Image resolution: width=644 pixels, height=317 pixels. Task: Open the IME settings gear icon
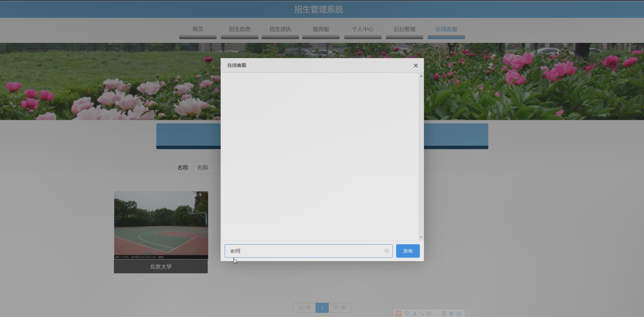pos(459,314)
